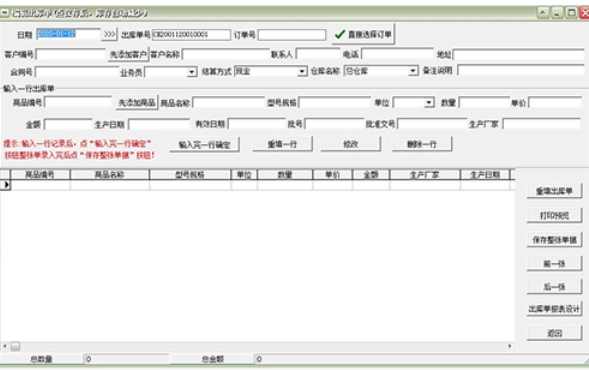
Task: Click the 电话 input field
Action: click(x=397, y=54)
